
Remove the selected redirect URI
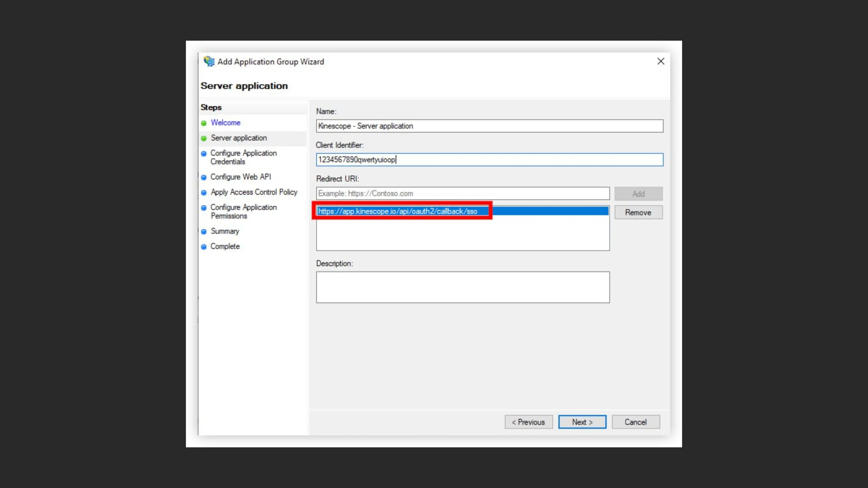tap(638, 212)
